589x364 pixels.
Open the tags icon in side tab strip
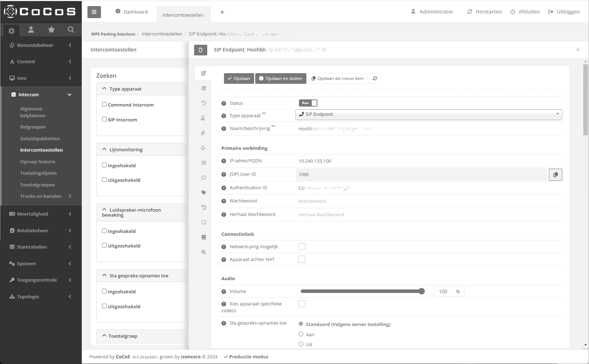point(203,192)
